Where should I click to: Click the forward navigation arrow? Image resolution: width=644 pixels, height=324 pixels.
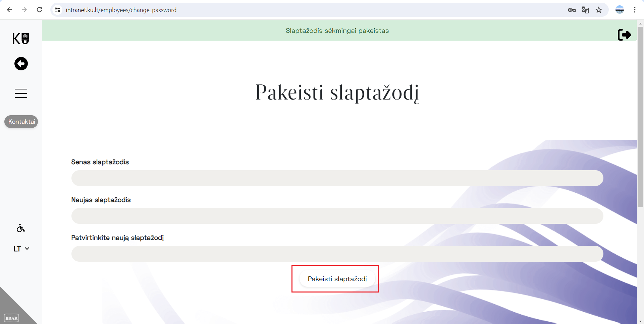click(x=24, y=10)
